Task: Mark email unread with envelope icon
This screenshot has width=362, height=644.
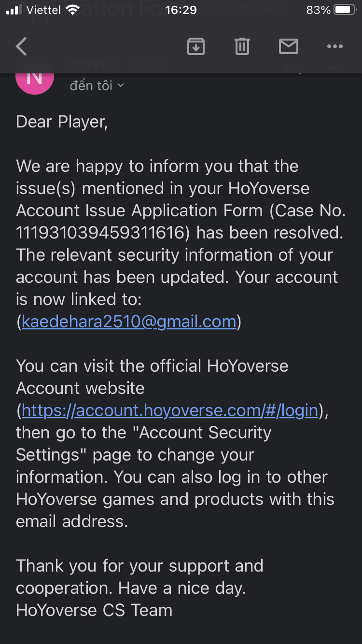Action: point(289,47)
